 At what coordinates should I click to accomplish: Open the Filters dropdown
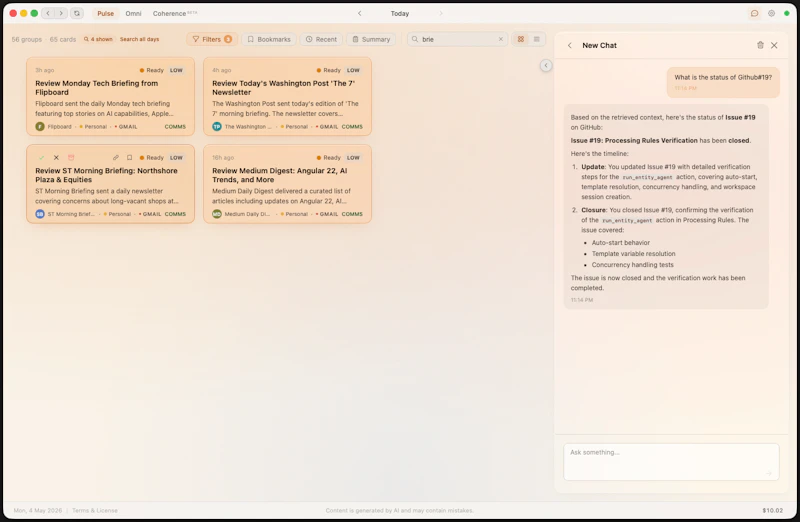[212, 39]
